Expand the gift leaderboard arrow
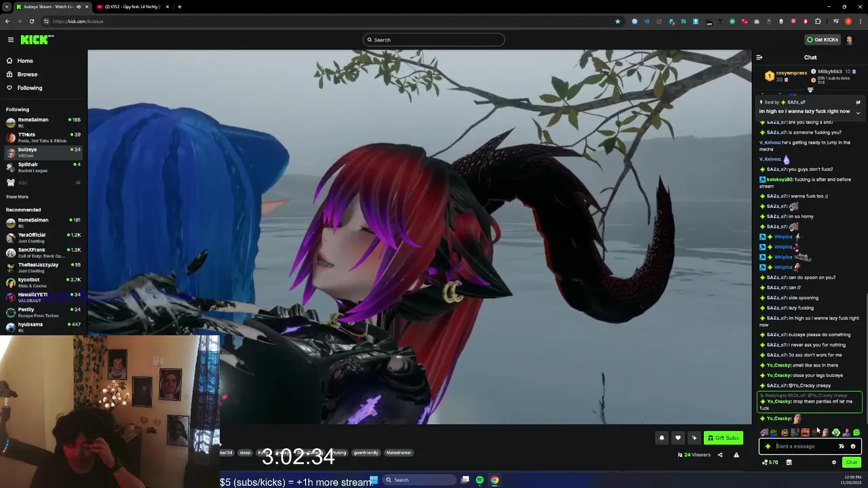The height and width of the screenshot is (488, 868). pos(810,89)
